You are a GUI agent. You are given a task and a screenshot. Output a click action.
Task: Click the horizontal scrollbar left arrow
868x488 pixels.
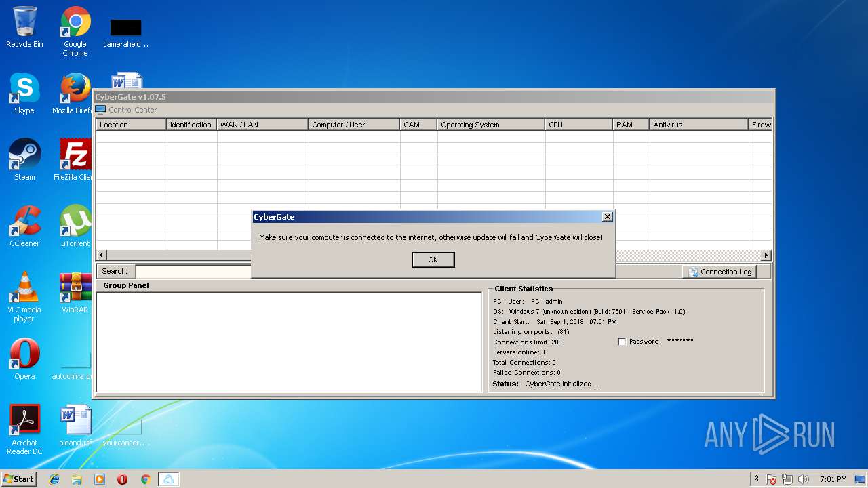click(x=101, y=256)
